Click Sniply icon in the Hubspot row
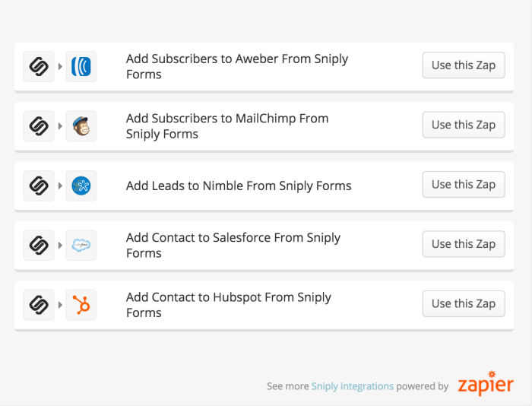This screenshot has height=406, width=532. tap(39, 304)
